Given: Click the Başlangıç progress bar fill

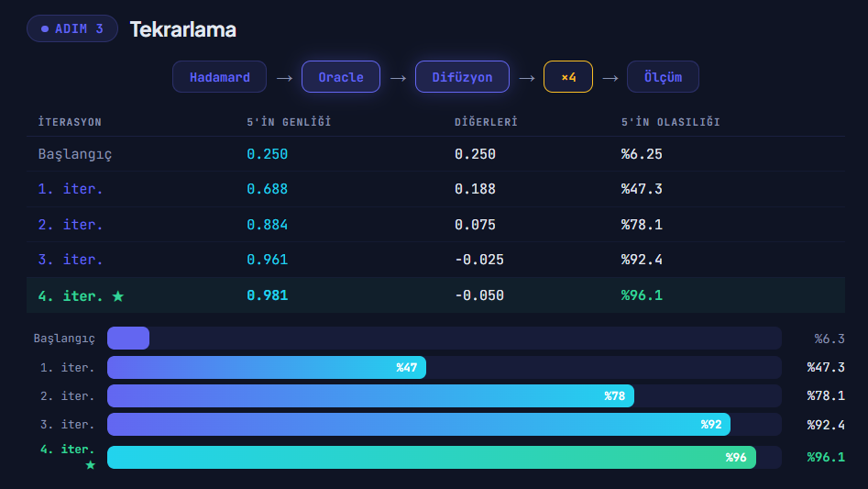Looking at the screenshot, I should pyautogui.click(x=128, y=338).
